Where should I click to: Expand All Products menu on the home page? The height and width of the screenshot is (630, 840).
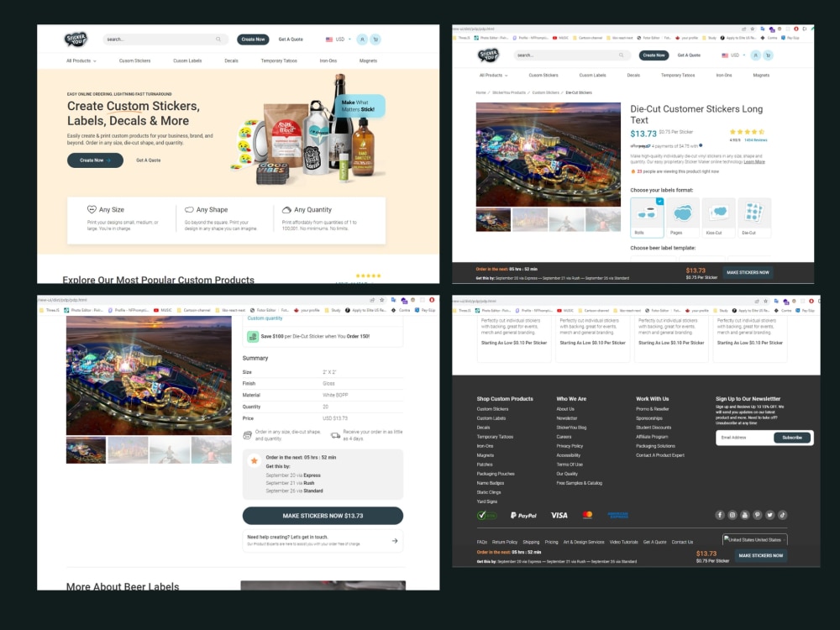point(81,60)
